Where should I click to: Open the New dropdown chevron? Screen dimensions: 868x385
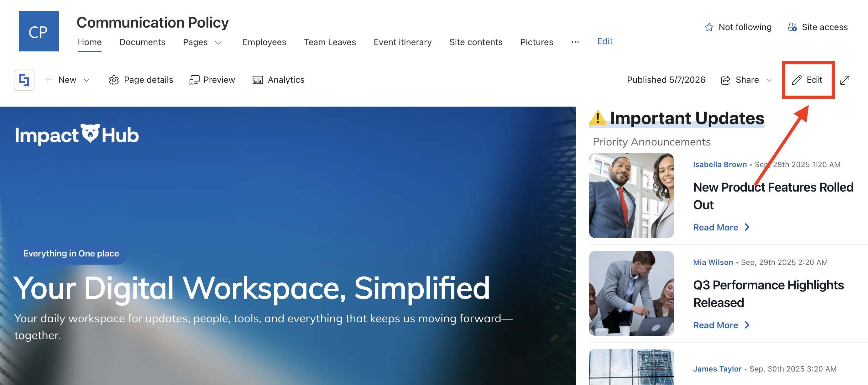(86, 80)
